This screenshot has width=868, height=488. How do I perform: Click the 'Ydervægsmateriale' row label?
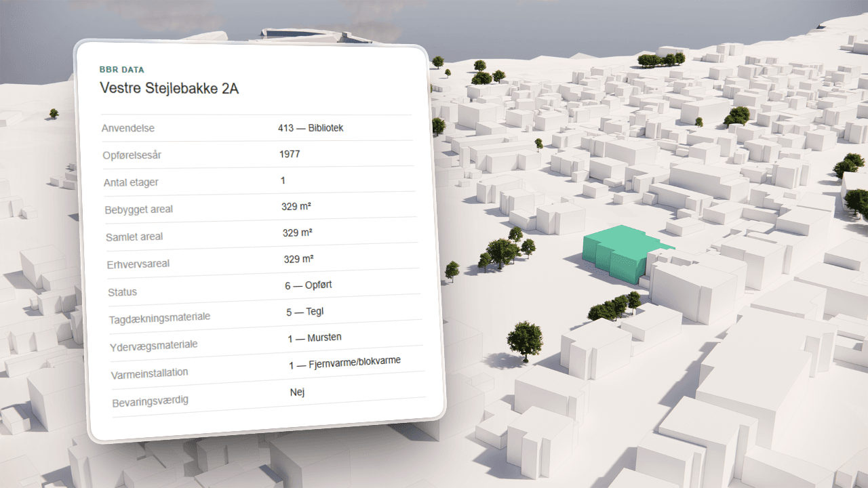tap(153, 346)
